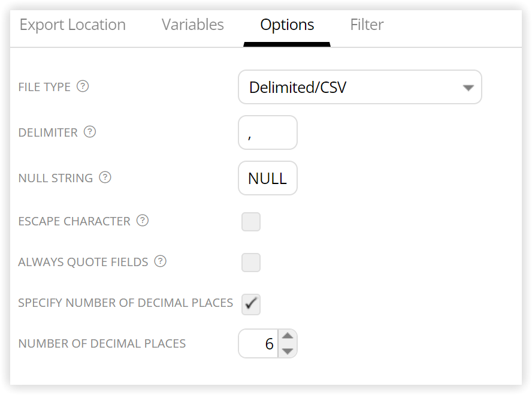The image size is (532, 395).
Task: Show help for NULL STRING
Action: 105,177
